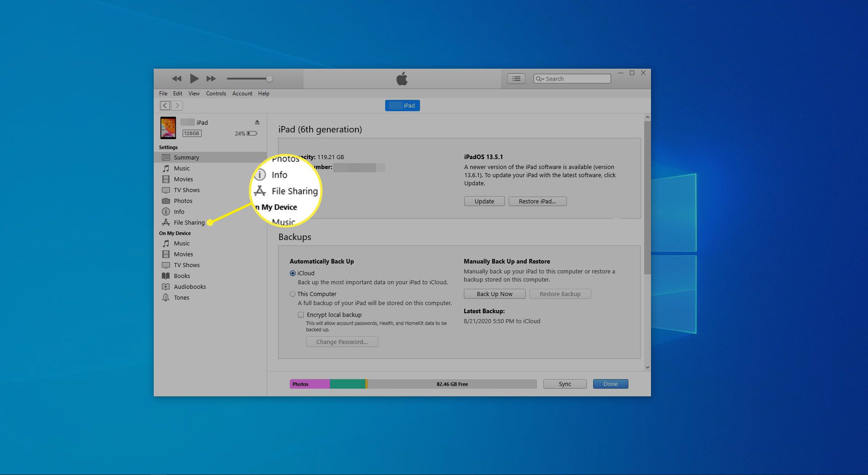Open the Help menu
Viewport: 868px width, 475px height.
click(264, 94)
